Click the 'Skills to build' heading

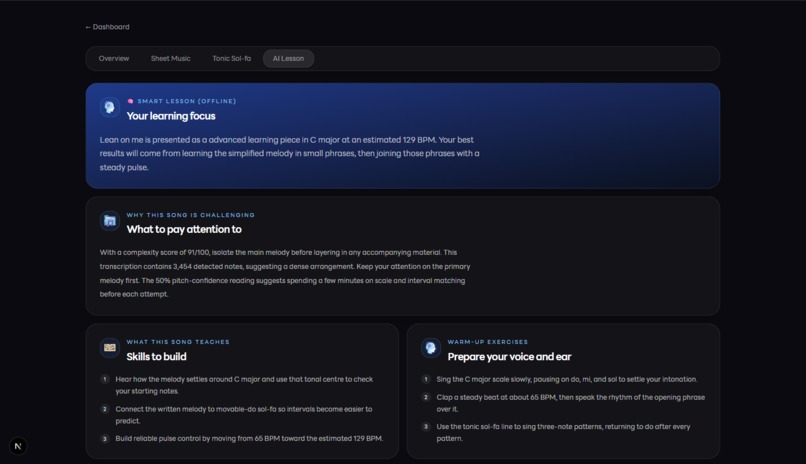(x=156, y=357)
